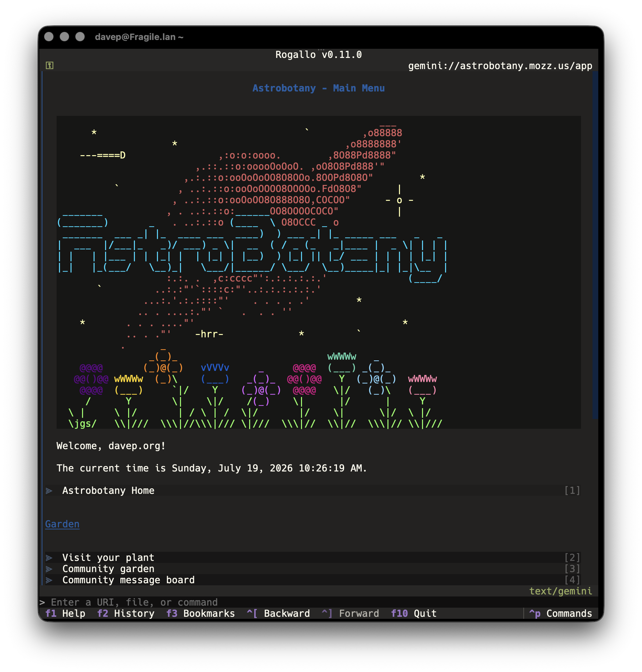This screenshot has width=642, height=672.
Task: Click the Forward footer shortcut
Action: (x=350, y=613)
